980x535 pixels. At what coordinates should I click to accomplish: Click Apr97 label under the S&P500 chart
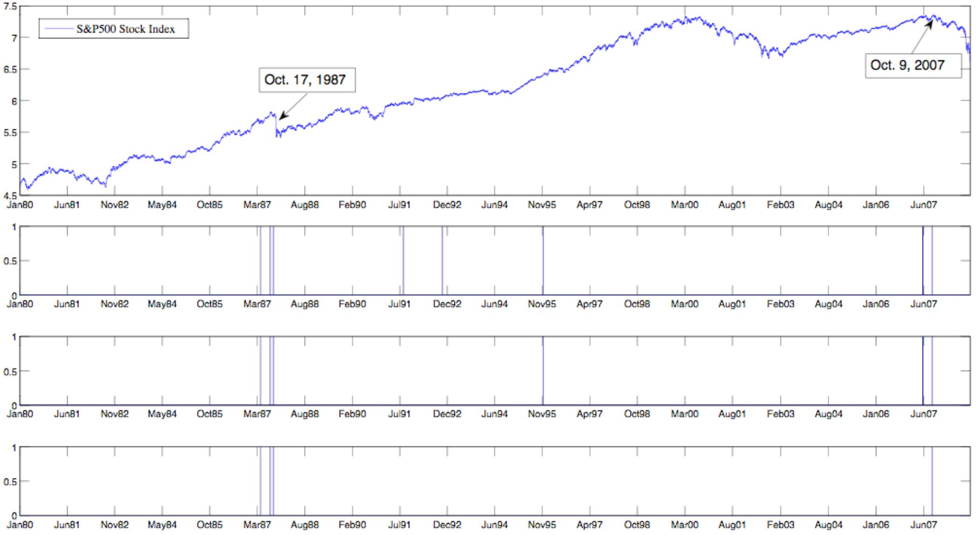click(590, 204)
